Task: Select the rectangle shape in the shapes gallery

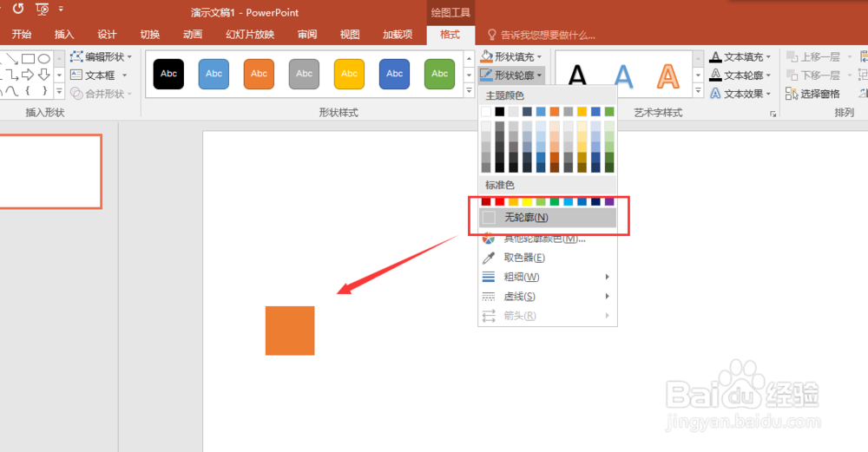Action: (29, 59)
